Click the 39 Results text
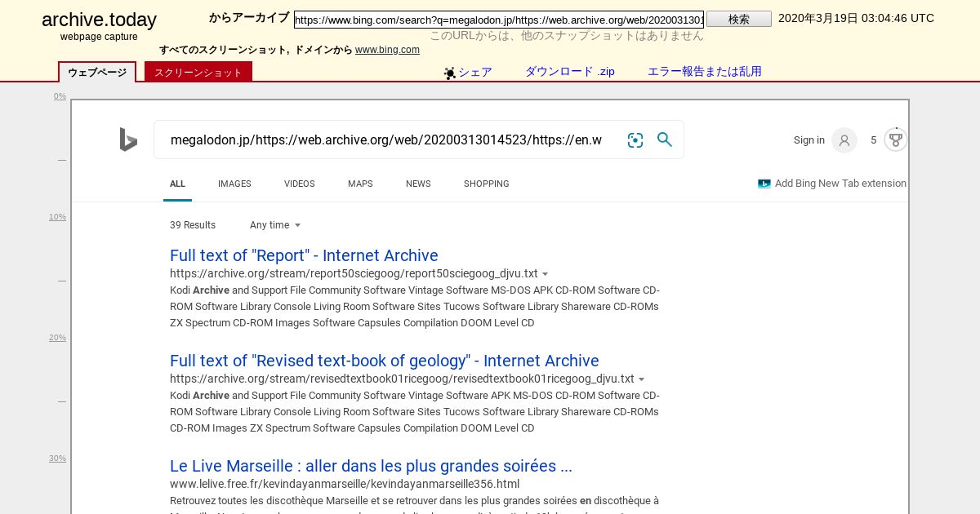The height and width of the screenshot is (514, 980). click(193, 225)
